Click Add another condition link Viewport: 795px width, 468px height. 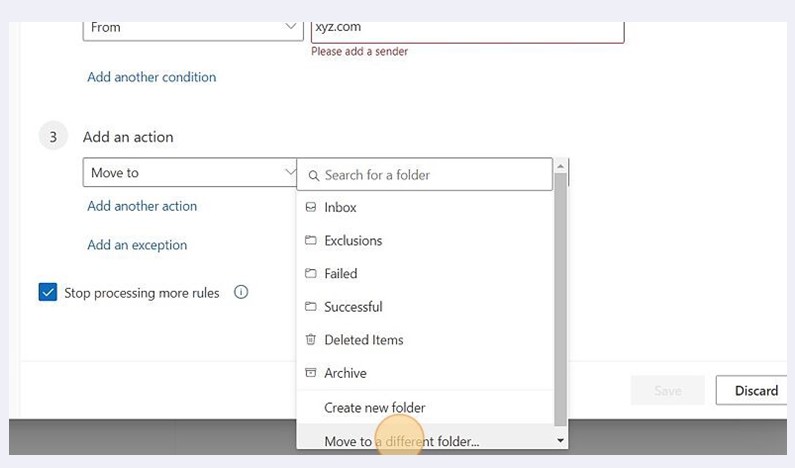pyautogui.click(x=152, y=77)
